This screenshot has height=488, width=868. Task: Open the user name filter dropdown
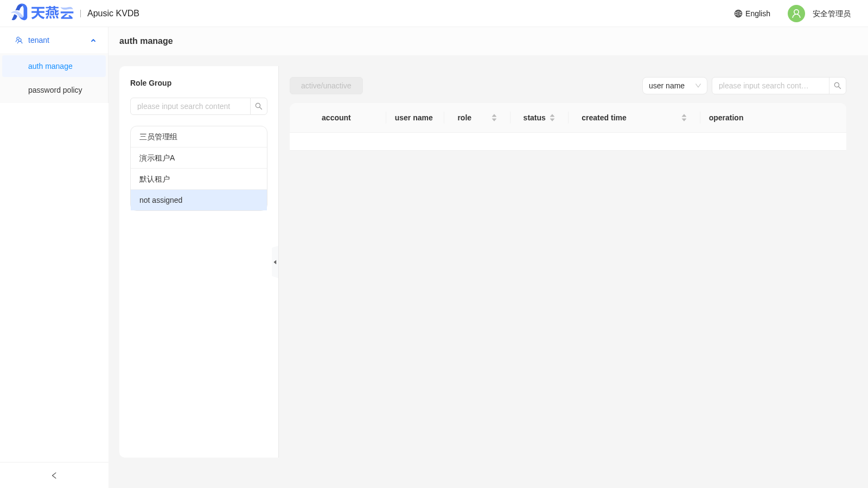(x=675, y=86)
